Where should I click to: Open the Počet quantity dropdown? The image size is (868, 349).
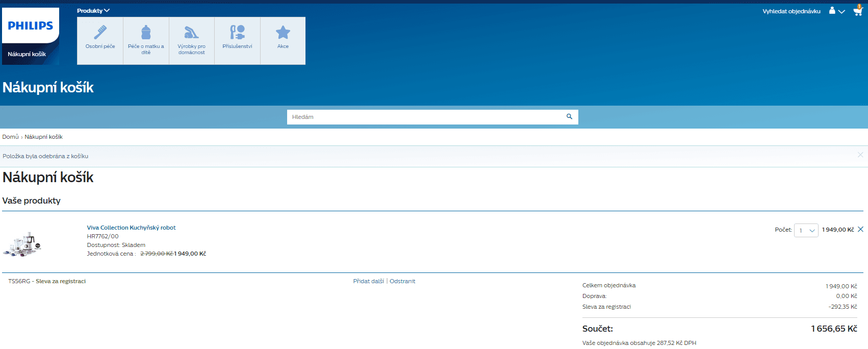806,230
